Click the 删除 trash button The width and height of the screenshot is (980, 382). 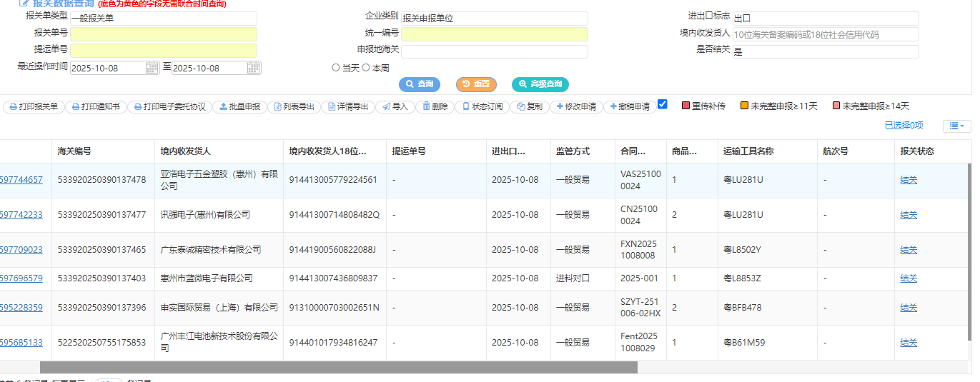(435, 107)
